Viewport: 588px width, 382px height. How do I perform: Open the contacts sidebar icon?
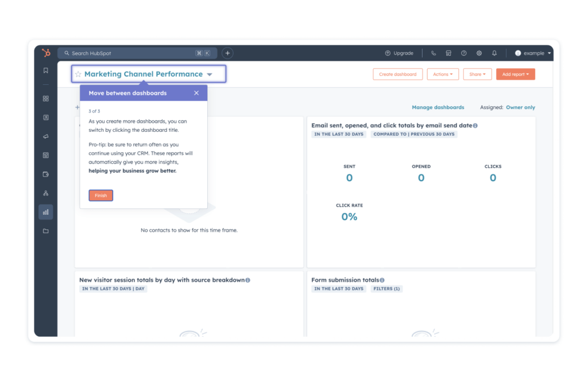click(46, 118)
